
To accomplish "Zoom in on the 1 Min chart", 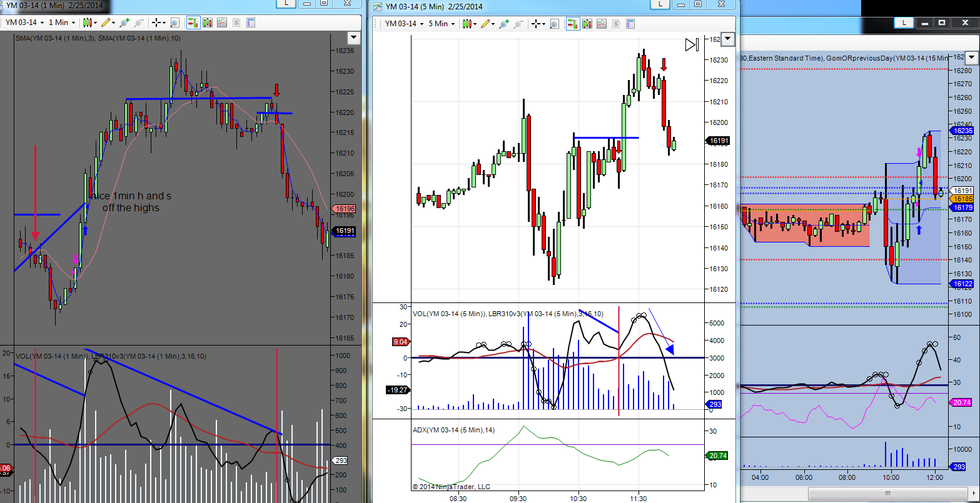I will pos(124,22).
